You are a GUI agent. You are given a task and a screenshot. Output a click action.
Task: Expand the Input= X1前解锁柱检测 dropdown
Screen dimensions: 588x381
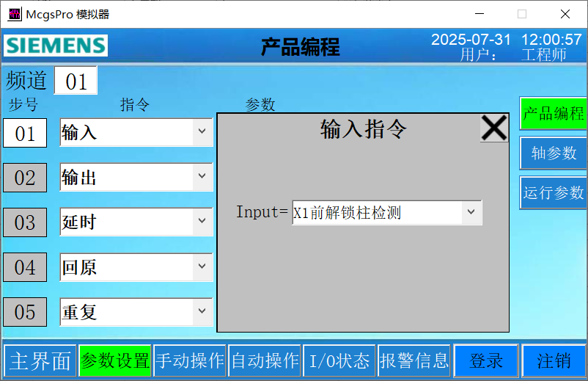click(x=470, y=213)
